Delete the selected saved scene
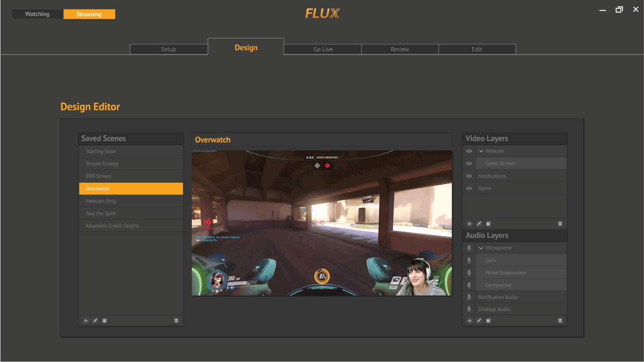Viewport: 644px width, 362px height. (x=176, y=321)
